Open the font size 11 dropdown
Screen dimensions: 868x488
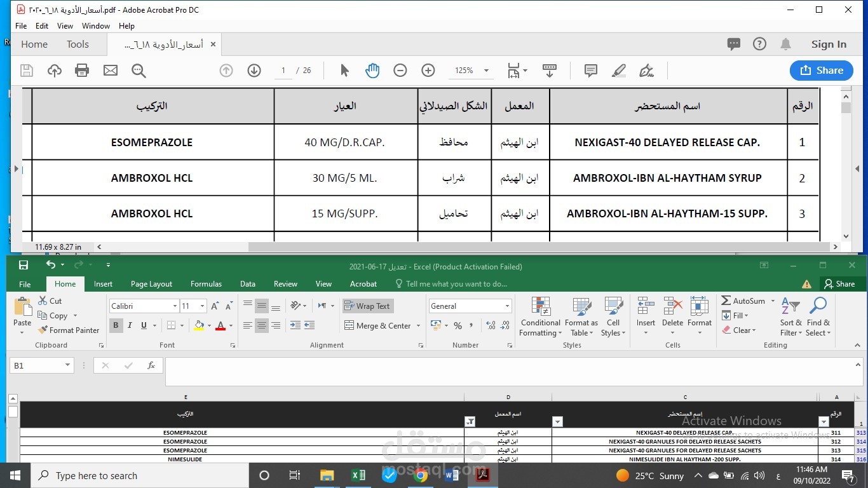[202, 306]
